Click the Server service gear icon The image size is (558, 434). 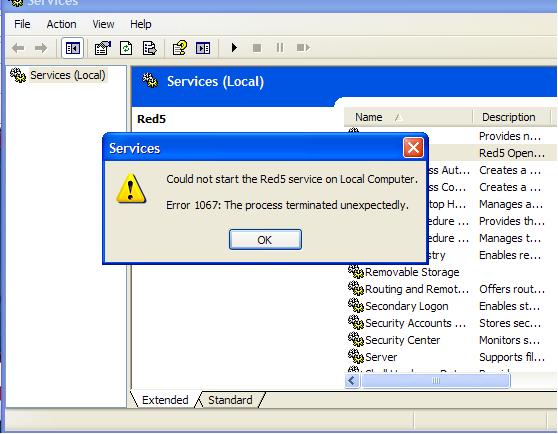(x=356, y=356)
